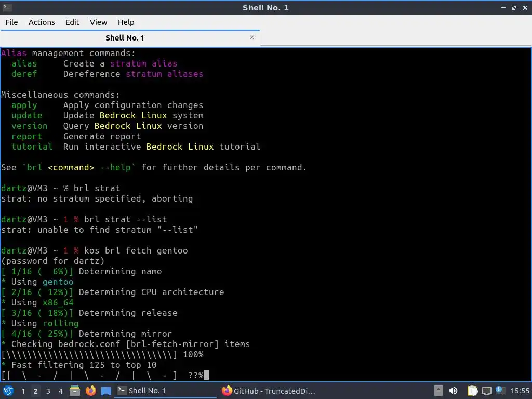Click the '(password for dartz)' line
The height and width of the screenshot is (399, 532).
[x=52, y=261]
